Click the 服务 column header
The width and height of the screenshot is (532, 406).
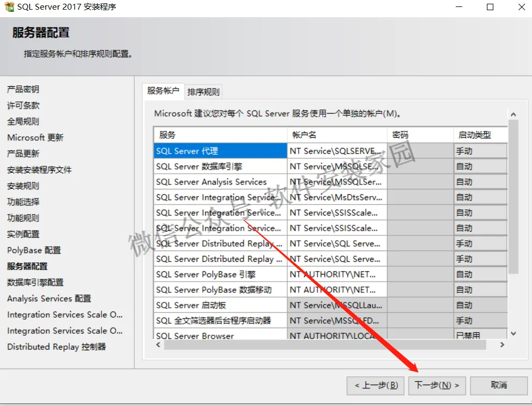pyautogui.click(x=220, y=135)
